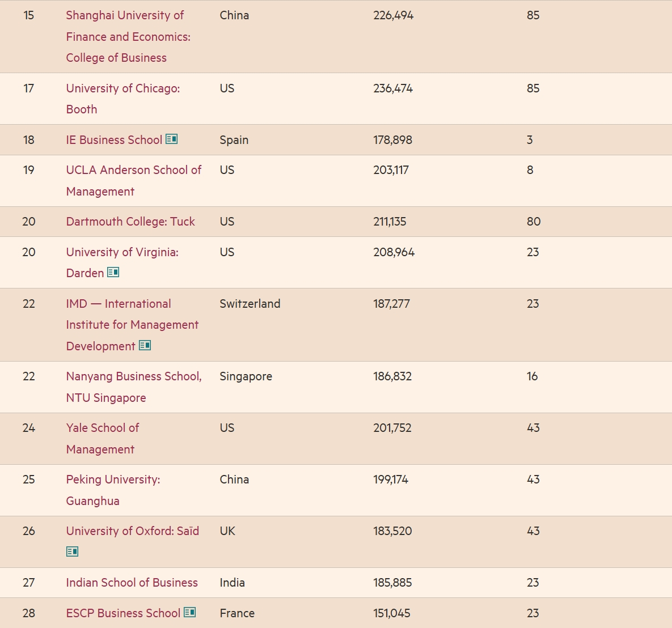Click value 16 in the Nanyang row
Viewport: 672px width, 628px height.
(x=532, y=376)
